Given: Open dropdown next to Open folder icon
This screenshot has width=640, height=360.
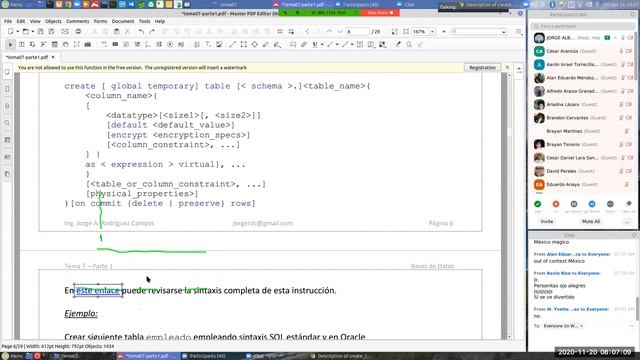Looking at the screenshot, I should coord(32,32).
